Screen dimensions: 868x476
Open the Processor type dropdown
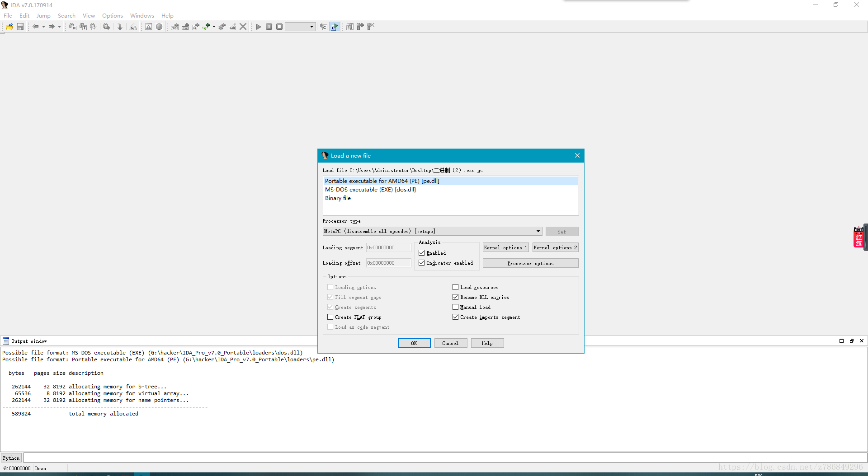432,231
